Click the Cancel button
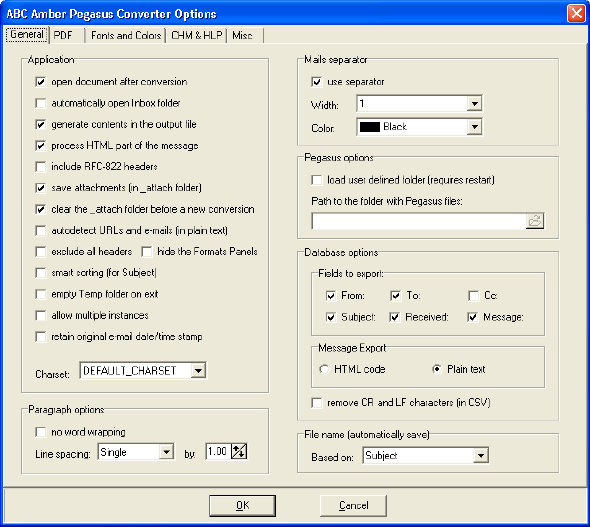 (x=353, y=506)
